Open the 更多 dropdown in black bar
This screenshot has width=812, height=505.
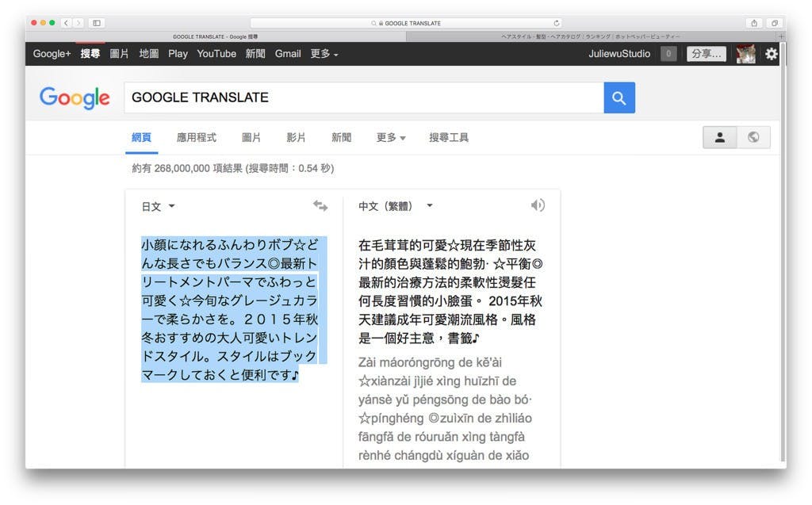pos(324,54)
